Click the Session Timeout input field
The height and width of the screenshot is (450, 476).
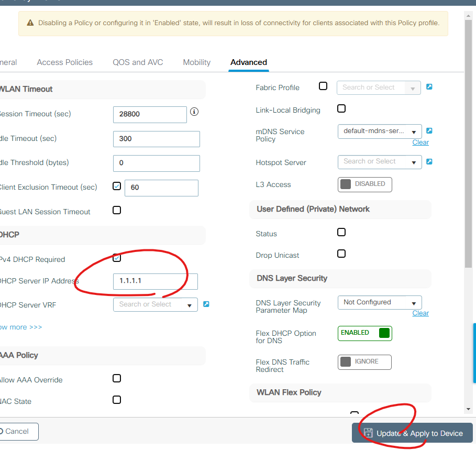click(x=150, y=115)
